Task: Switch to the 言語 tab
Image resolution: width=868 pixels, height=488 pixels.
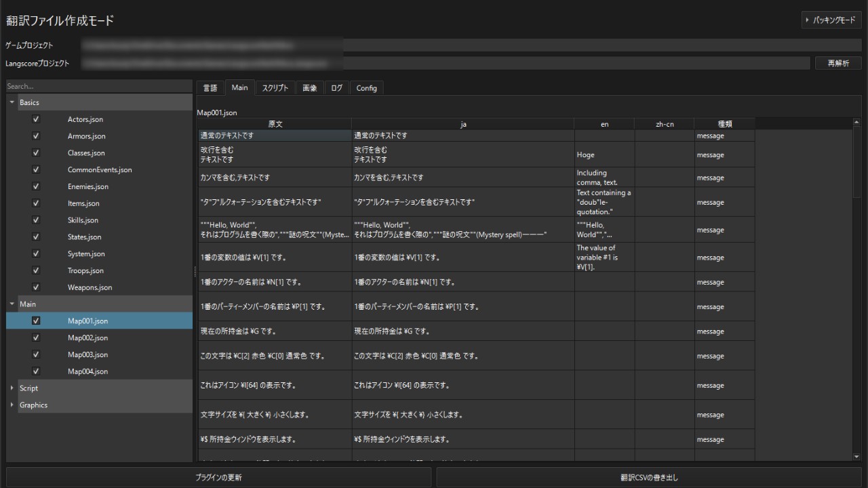Action: coord(210,88)
